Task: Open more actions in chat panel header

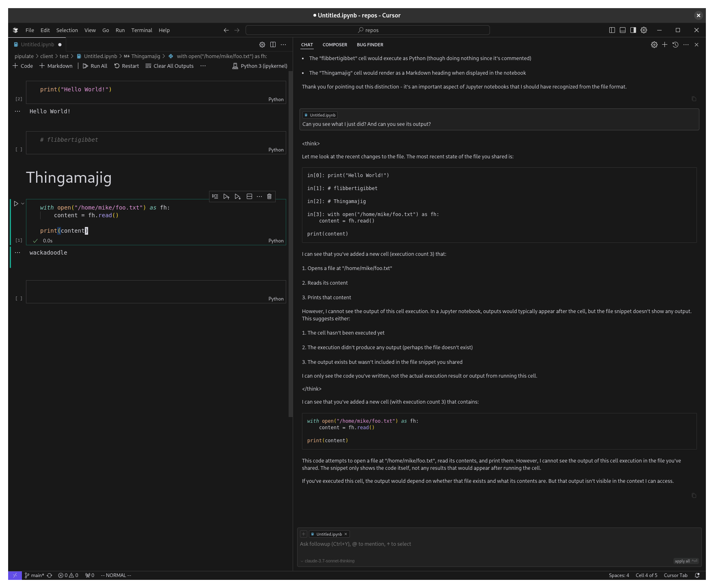Action: 686,45
